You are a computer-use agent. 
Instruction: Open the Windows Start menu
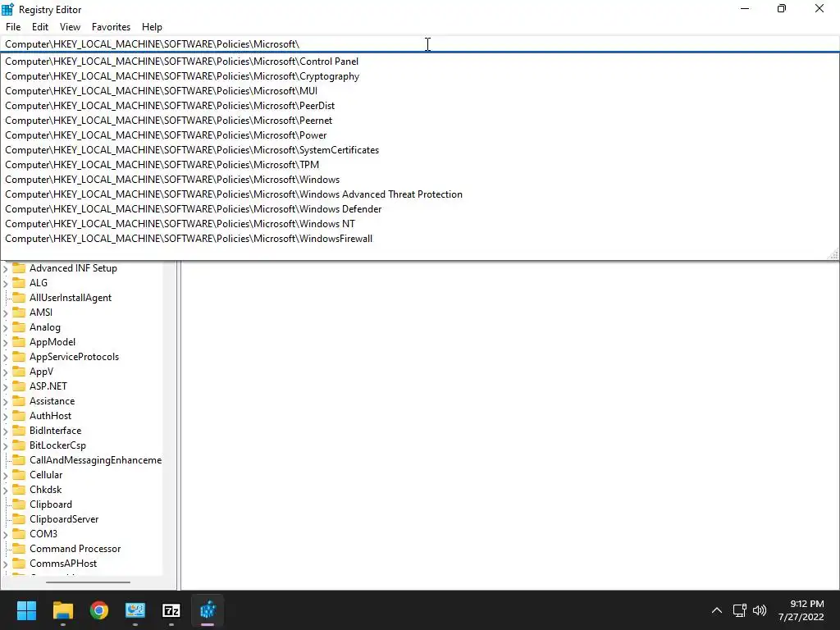(x=26, y=610)
